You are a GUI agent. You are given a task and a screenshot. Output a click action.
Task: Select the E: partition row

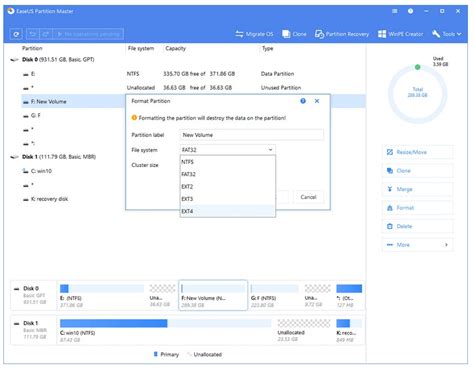pos(193,74)
